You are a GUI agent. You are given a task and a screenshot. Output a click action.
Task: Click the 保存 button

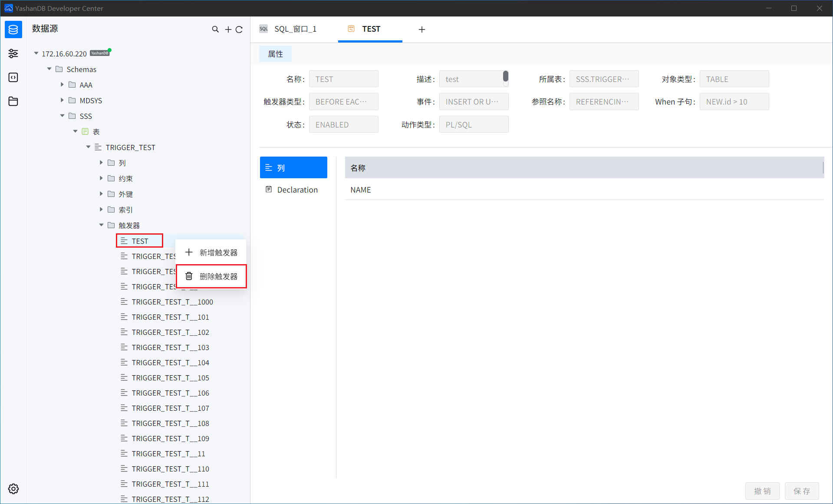coord(801,491)
